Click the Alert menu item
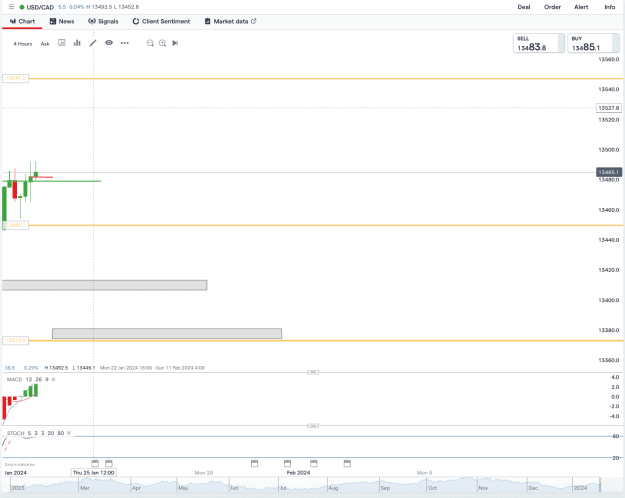Viewport: 625px width, 498px height. point(581,7)
